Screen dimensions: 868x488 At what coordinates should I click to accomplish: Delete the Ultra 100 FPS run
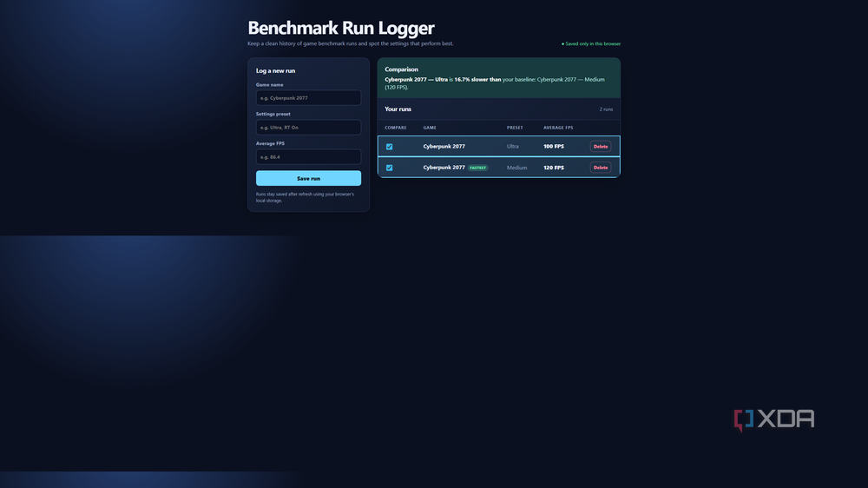(601, 147)
